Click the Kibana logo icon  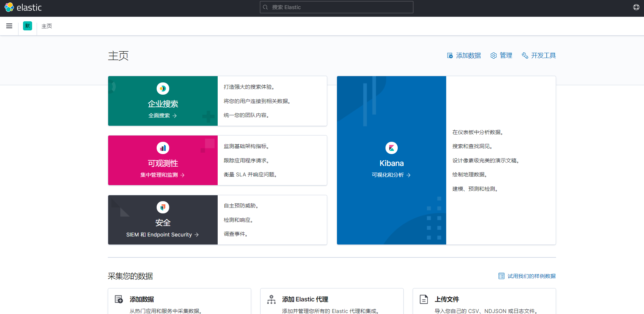(x=391, y=148)
